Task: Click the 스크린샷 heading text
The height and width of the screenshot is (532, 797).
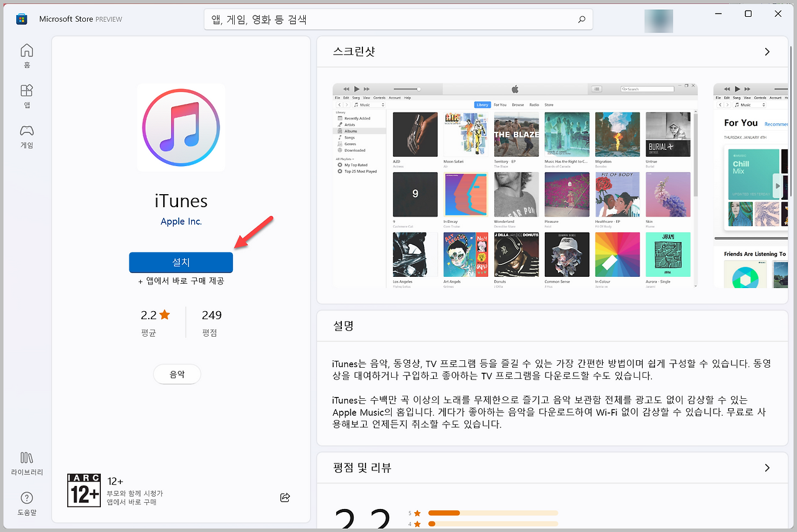Action: (x=354, y=52)
